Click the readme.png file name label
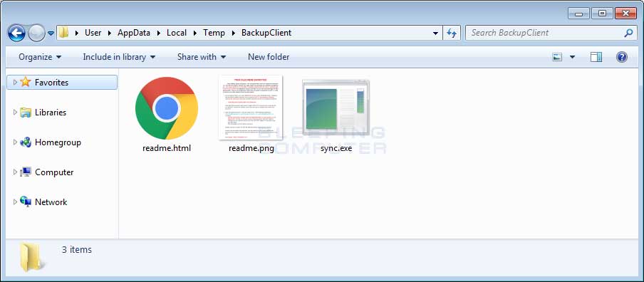 [251, 148]
